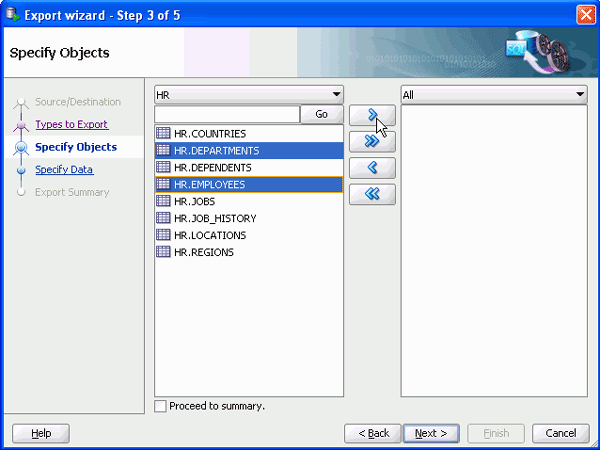The width and height of the screenshot is (600, 450).
Task: Go to the Specify Data step
Action: pos(64,170)
